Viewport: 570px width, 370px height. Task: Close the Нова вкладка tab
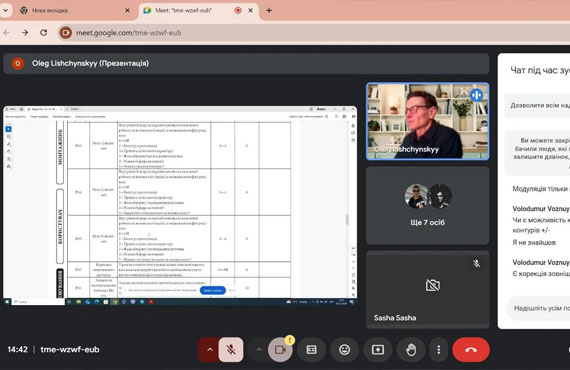point(127,11)
